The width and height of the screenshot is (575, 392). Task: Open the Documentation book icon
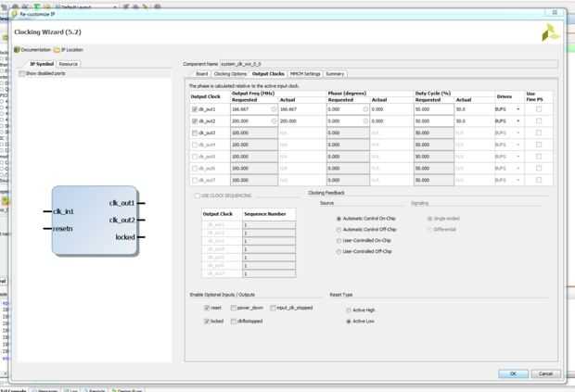(x=17, y=50)
